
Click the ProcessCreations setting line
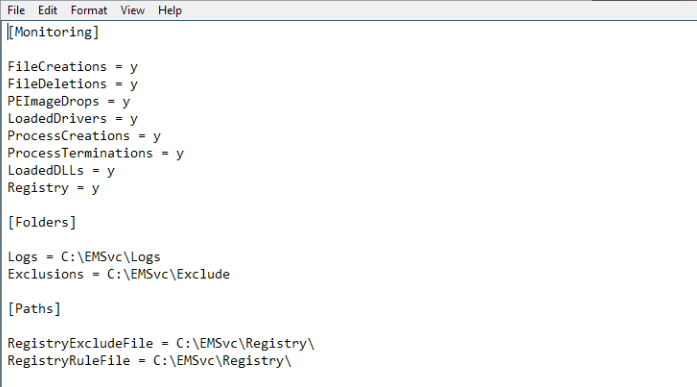point(84,136)
